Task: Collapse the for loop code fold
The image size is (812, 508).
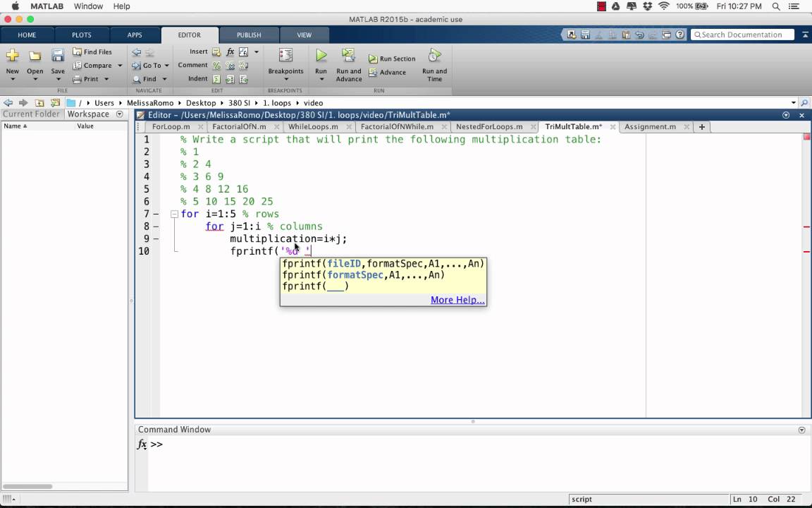Action: tap(175, 214)
